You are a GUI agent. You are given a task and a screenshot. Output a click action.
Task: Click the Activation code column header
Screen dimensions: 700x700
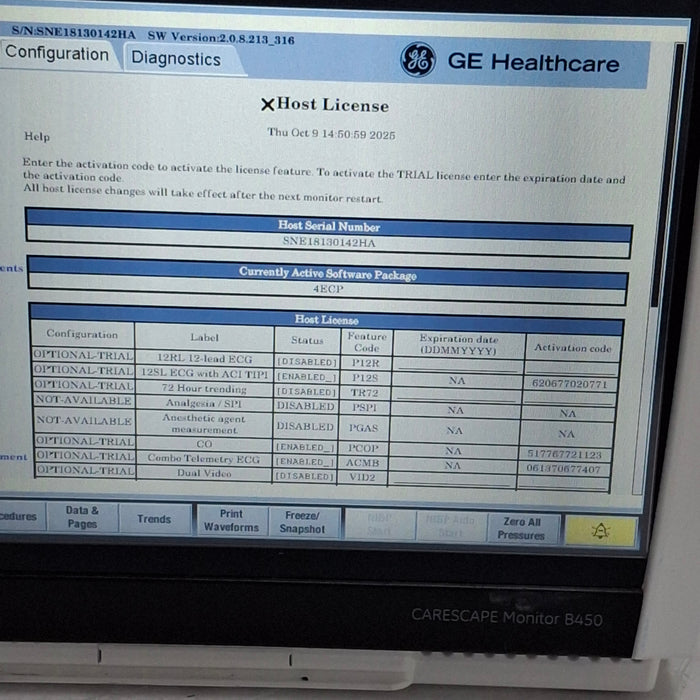coord(573,348)
